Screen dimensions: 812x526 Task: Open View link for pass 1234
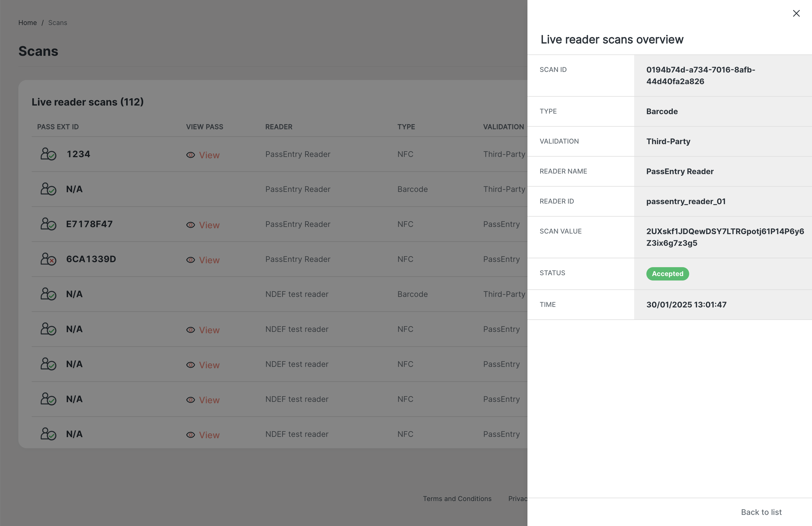pos(209,155)
